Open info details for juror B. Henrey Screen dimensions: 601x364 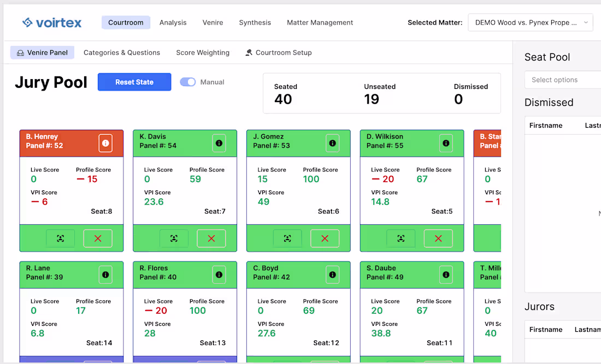(x=105, y=143)
